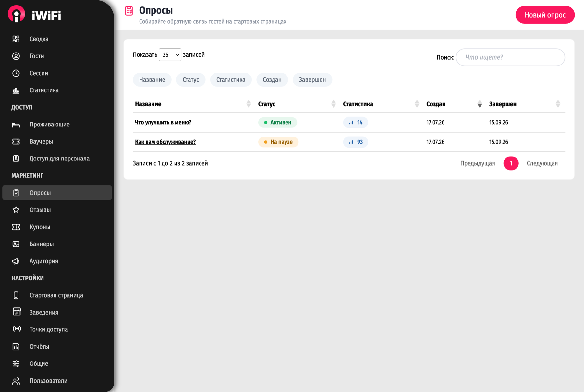584x392 pixels.
Task: Open Сессии via the clock icon
Action: 16,73
